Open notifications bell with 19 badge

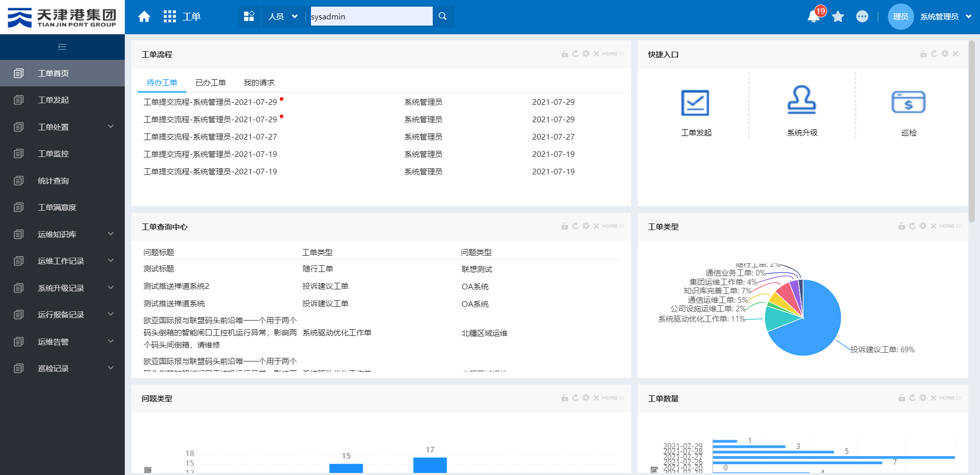point(814,16)
